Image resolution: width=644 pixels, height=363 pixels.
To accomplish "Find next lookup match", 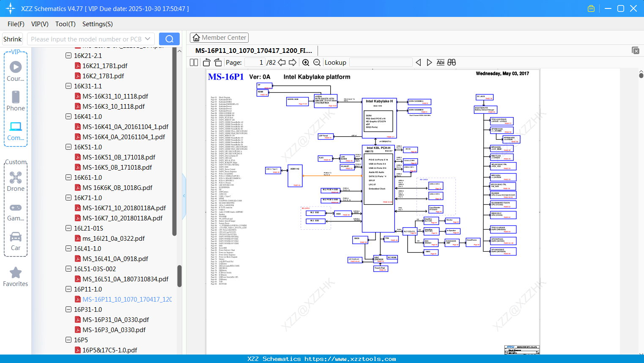I will point(429,63).
